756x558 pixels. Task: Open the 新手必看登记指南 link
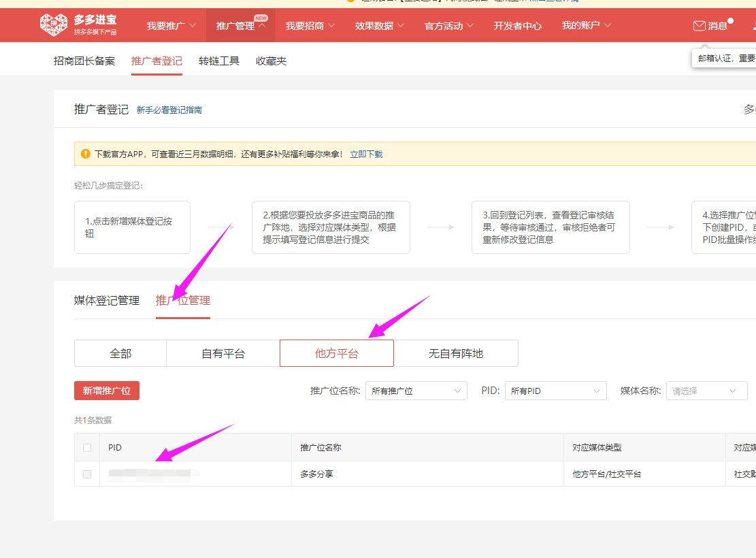click(169, 110)
